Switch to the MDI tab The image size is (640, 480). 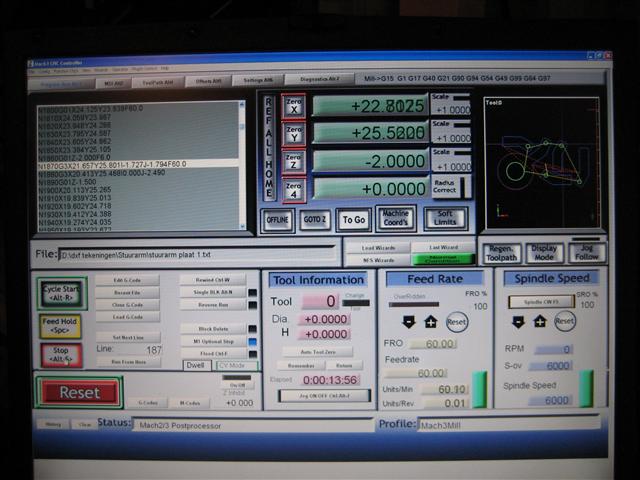click(x=113, y=83)
